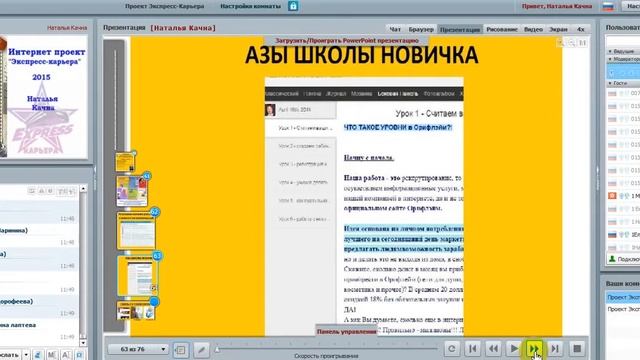The height and width of the screenshot is (360, 640).
Task: Click the reload/repeat circular arrow icon
Action: pyautogui.click(x=451, y=349)
